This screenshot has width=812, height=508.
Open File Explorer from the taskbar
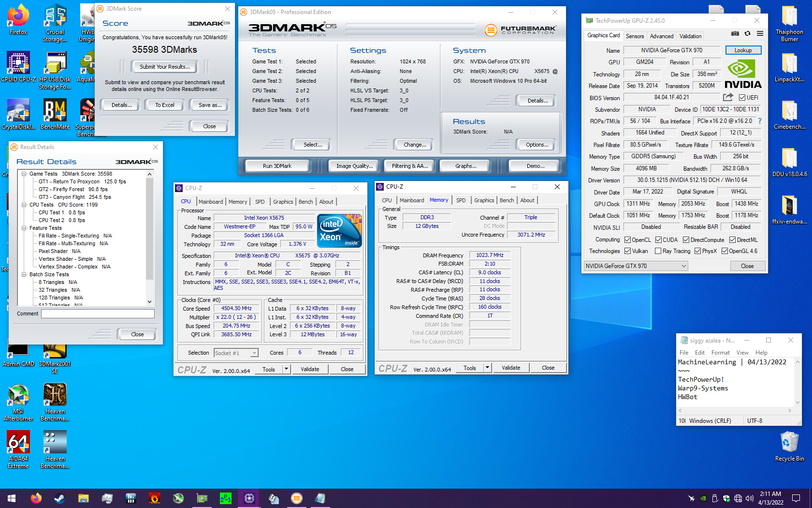(x=83, y=498)
